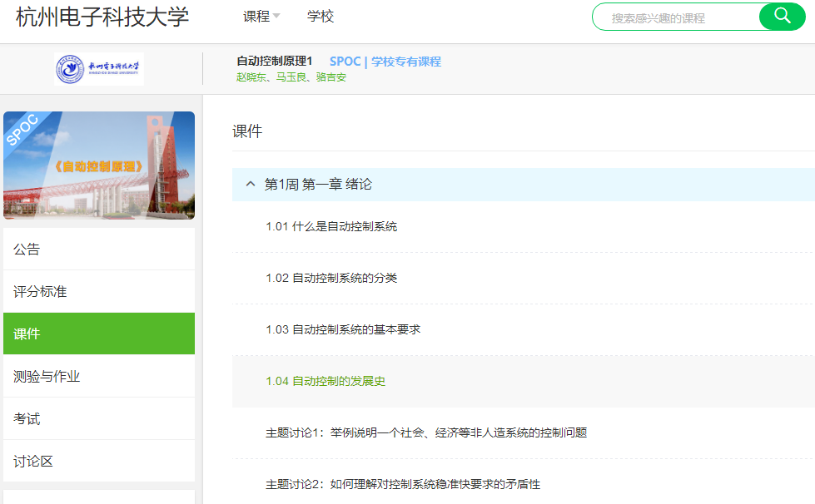Click the university logo beside the course title
The height and width of the screenshot is (504, 815).
point(99,69)
